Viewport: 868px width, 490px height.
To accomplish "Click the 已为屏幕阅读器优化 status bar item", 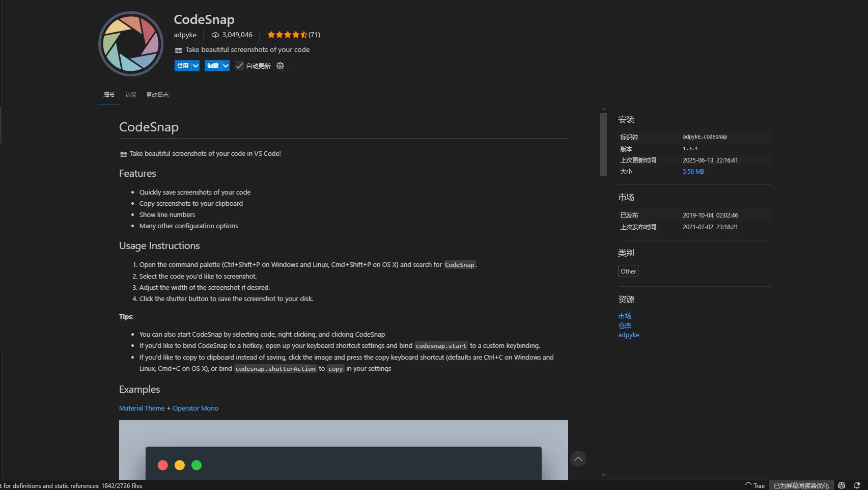I will click(x=801, y=485).
